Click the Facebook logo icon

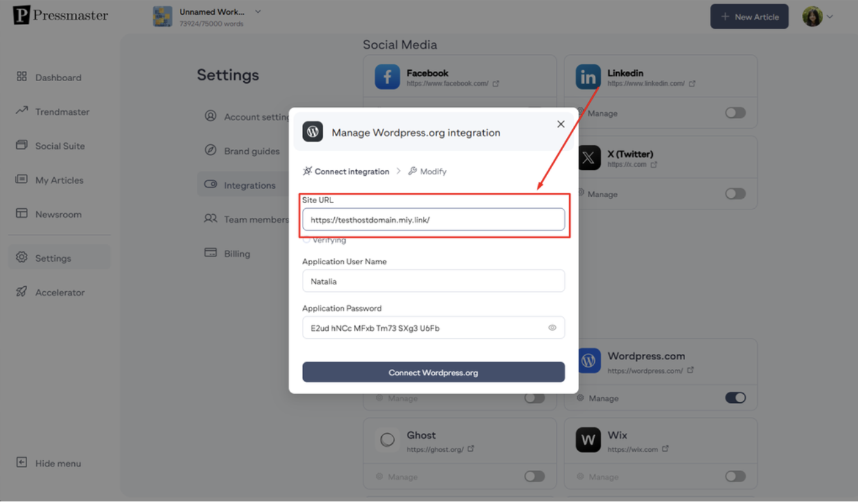(x=387, y=77)
